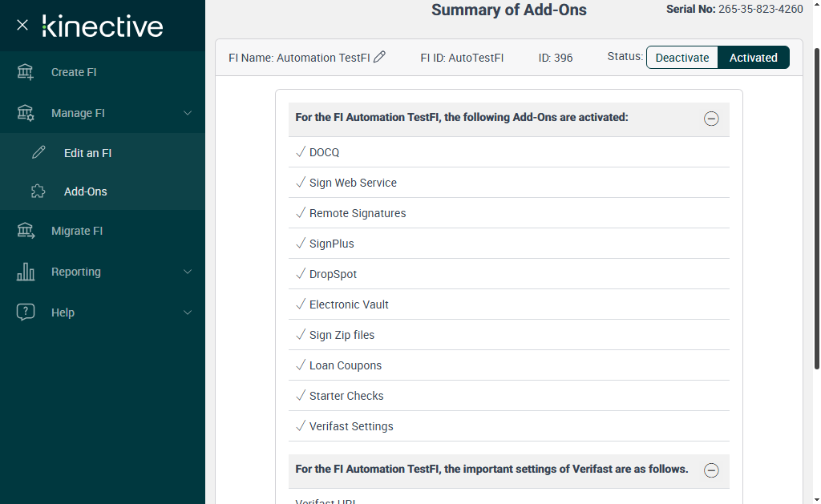This screenshot has height=504, width=821.
Task: Open the Edit an FI menu item
Action: coord(87,153)
